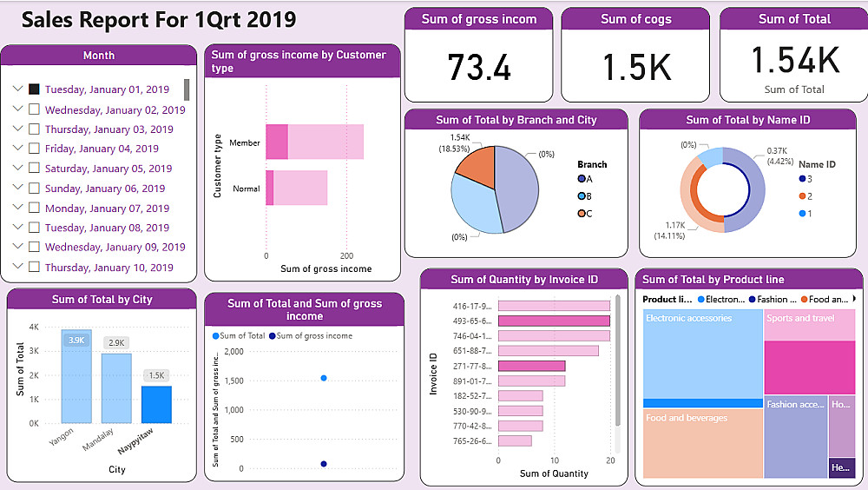Check the Wednesday, January 02, 2019 checkbox
Image resolution: width=868 pixels, height=490 pixels.
(x=34, y=109)
